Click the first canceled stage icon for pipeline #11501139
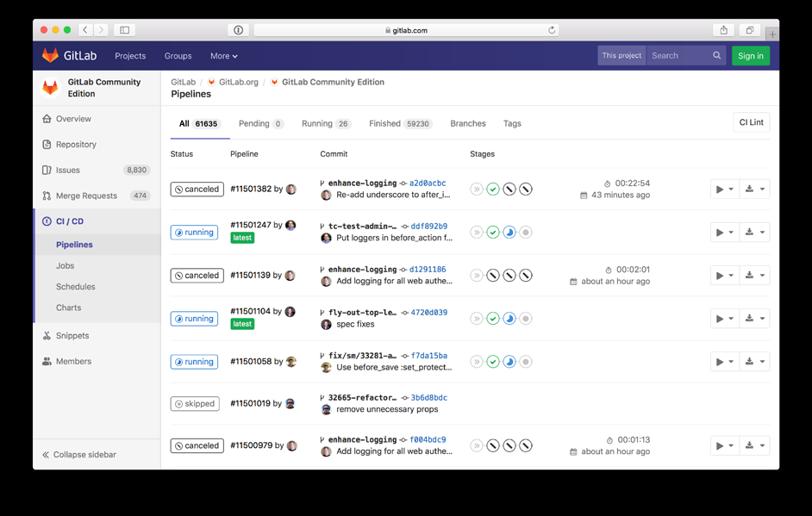Viewport: 812px width, 516px height. (x=493, y=276)
